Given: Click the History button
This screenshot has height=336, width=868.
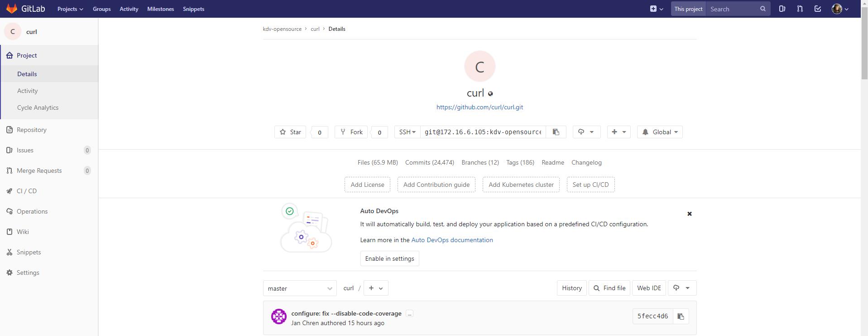Looking at the screenshot, I should click(x=572, y=288).
